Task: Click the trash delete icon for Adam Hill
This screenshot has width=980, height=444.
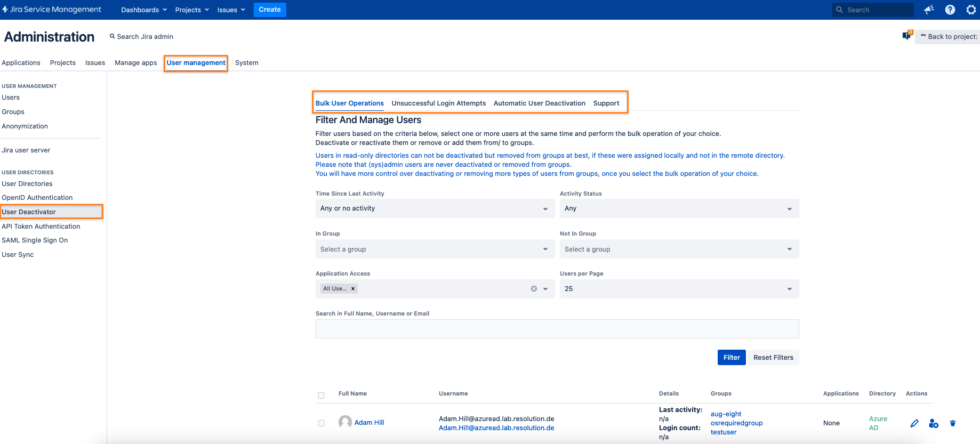Action: (953, 423)
